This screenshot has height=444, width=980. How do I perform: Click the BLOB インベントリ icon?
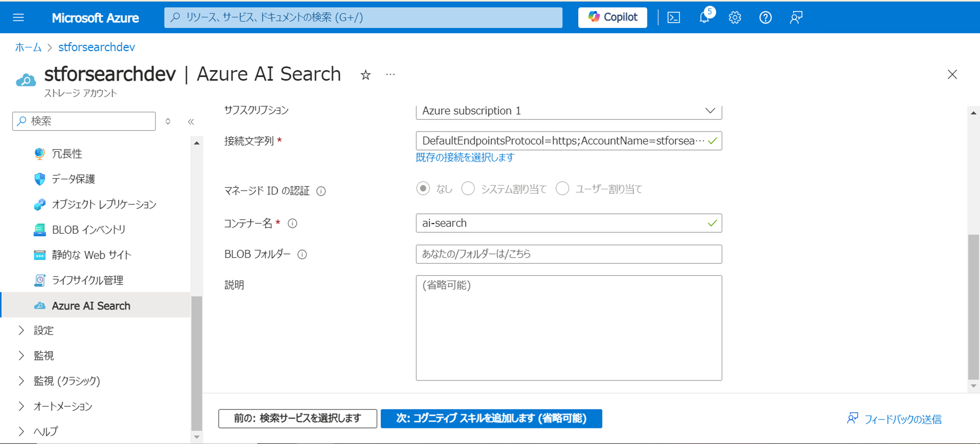40,230
